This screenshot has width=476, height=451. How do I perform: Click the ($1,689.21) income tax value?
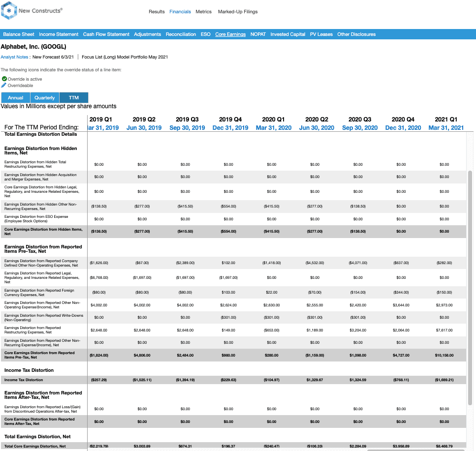pos(444,380)
